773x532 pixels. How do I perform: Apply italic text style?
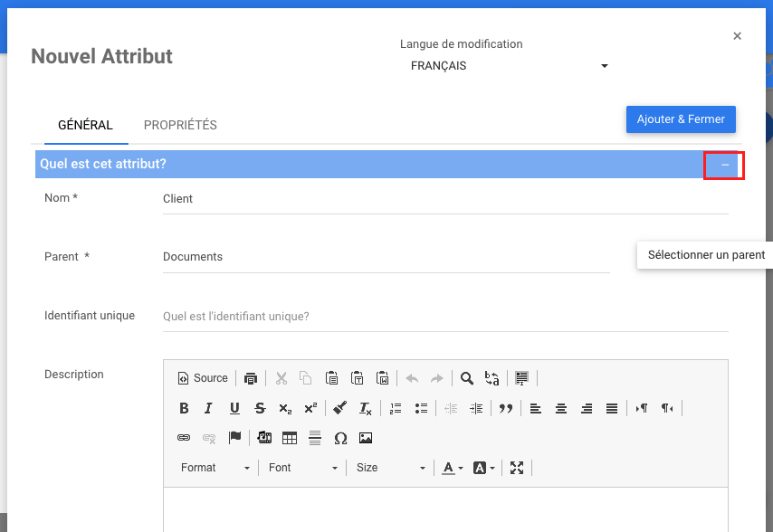click(209, 408)
